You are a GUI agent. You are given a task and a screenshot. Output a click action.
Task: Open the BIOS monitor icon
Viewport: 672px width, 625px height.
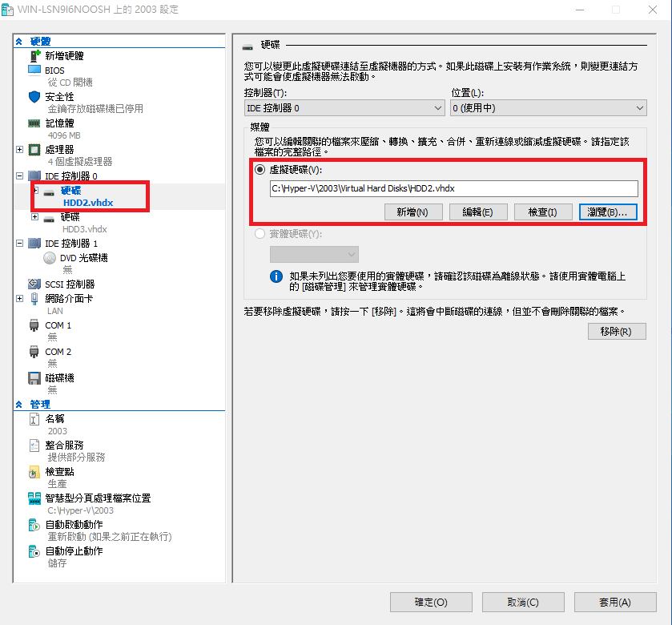point(34,71)
